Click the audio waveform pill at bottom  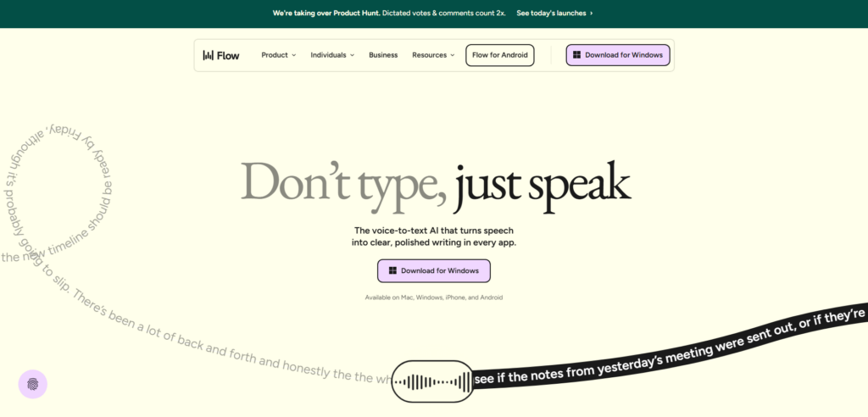click(432, 381)
